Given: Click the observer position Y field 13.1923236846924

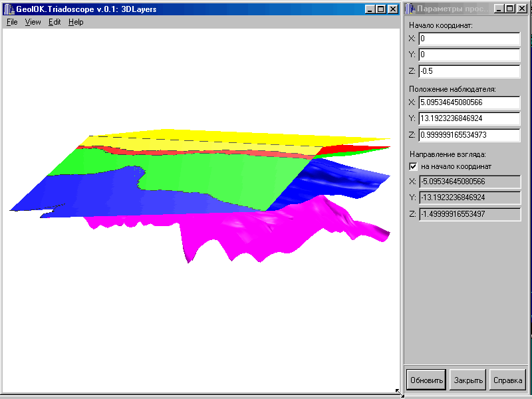Looking at the screenshot, I should pyautogui.click(x=469, y=118).
